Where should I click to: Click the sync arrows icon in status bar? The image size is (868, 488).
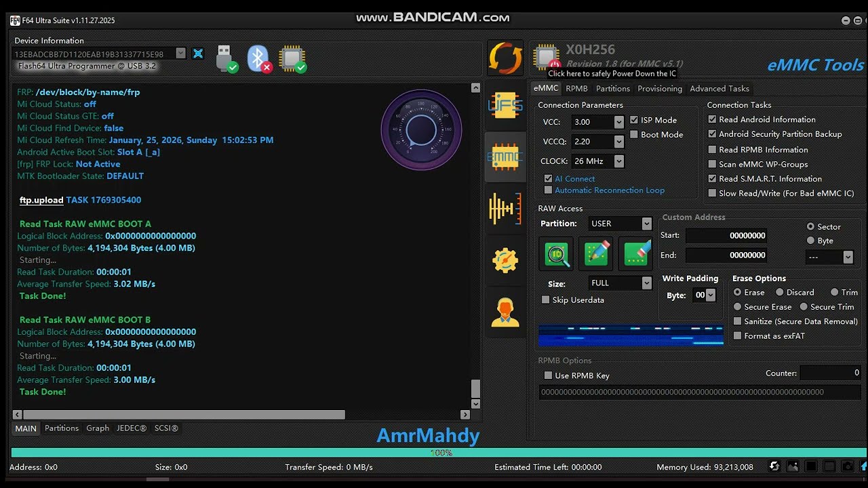(x=774, y=466)
